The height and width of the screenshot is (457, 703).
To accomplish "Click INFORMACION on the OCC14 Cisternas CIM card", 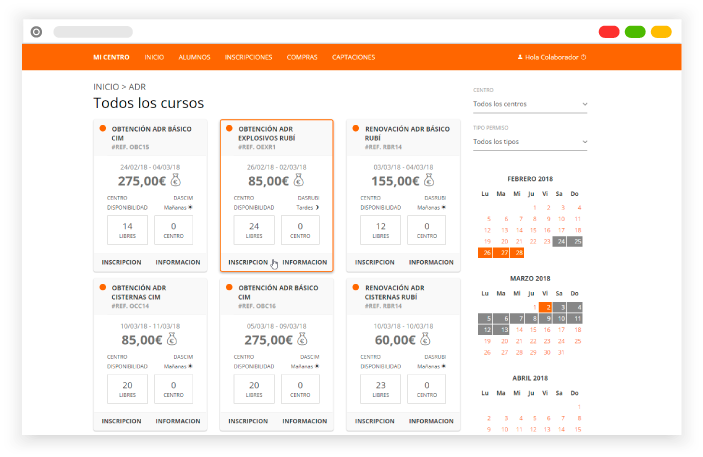I will 178,421.
